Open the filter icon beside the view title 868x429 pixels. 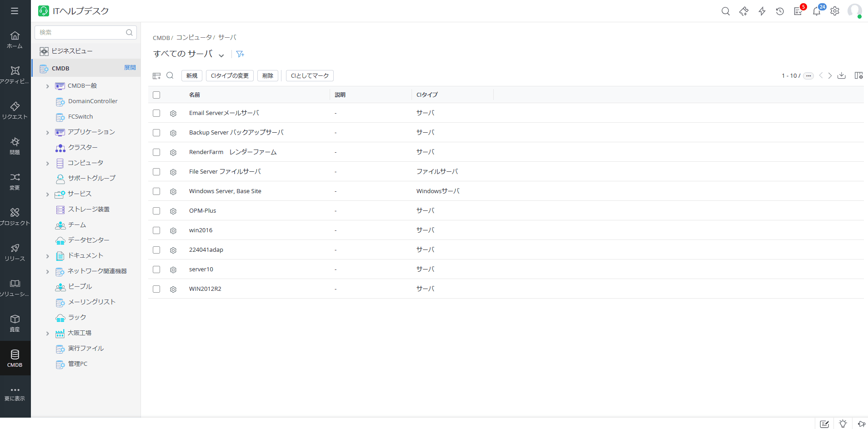coord(240,54)
